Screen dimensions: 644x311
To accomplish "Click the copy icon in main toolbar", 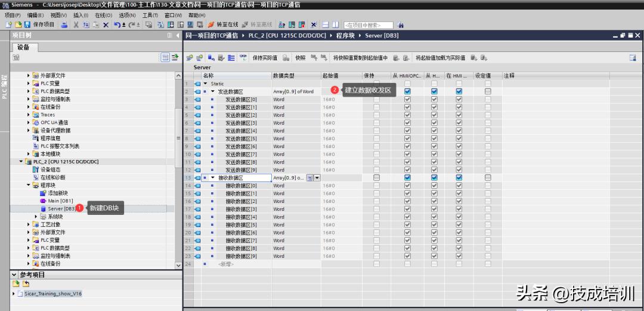I will (x=86, y=24).
